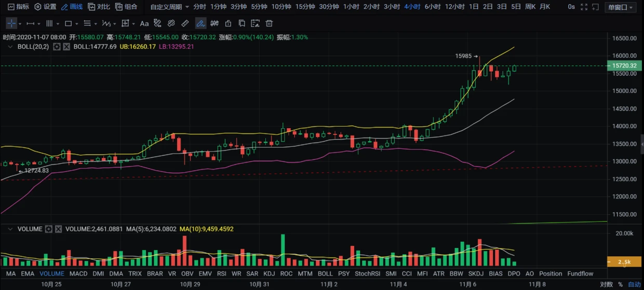
Task: Expand the parallel lines tool dropdown arrow
Action: pyautogui.click(x=96, y=24)
